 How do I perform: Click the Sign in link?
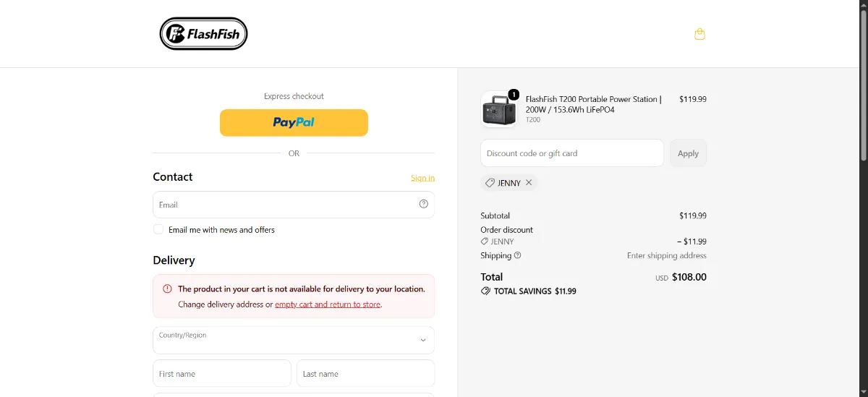422,178
